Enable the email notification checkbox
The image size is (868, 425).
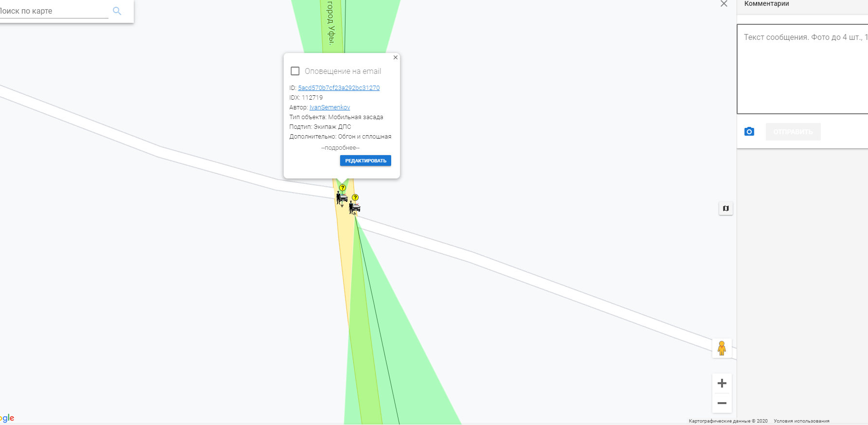pyautogui.click(x=295, y=71)
